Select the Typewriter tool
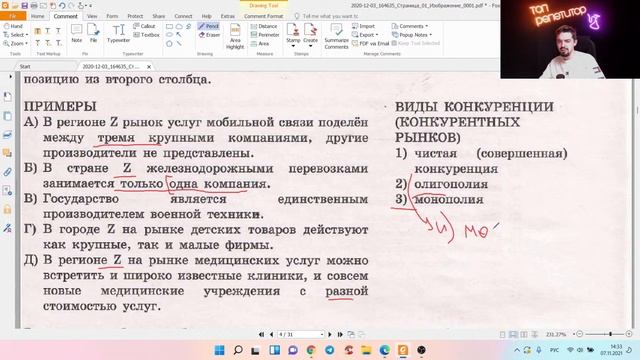 coord(118,33)
